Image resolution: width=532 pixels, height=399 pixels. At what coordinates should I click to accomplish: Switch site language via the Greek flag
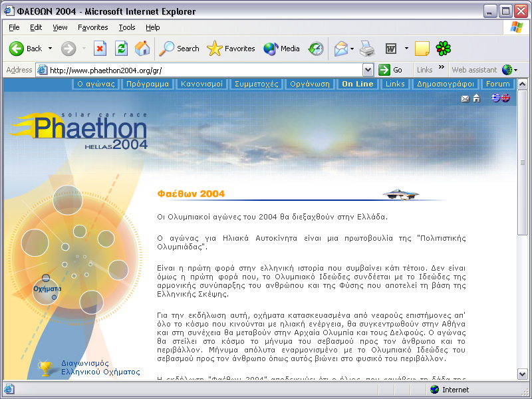point(495,98)
